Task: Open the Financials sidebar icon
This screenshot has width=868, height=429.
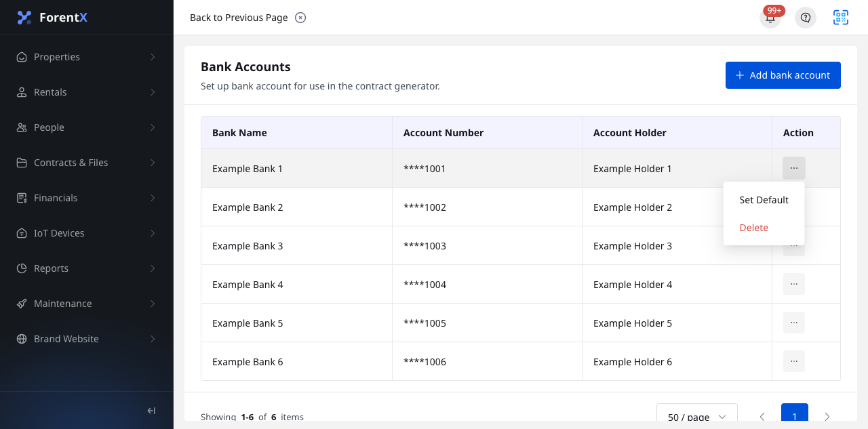Action: [22, 198]
